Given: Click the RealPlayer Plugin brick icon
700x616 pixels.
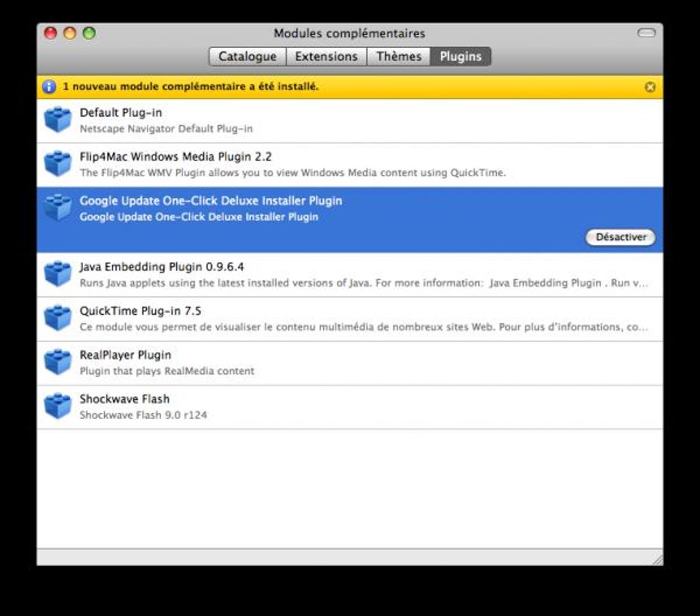Looking at the screenshot, I should tap(58, 362).
